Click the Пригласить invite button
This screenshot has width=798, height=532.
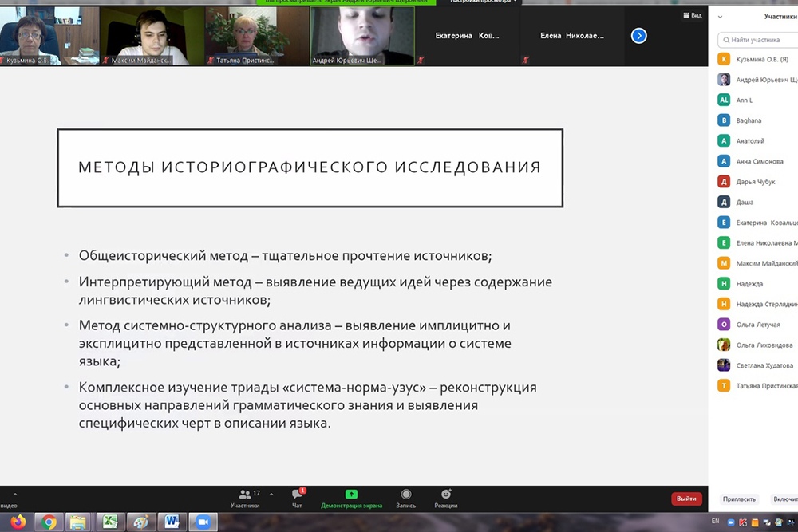[739, 499]
